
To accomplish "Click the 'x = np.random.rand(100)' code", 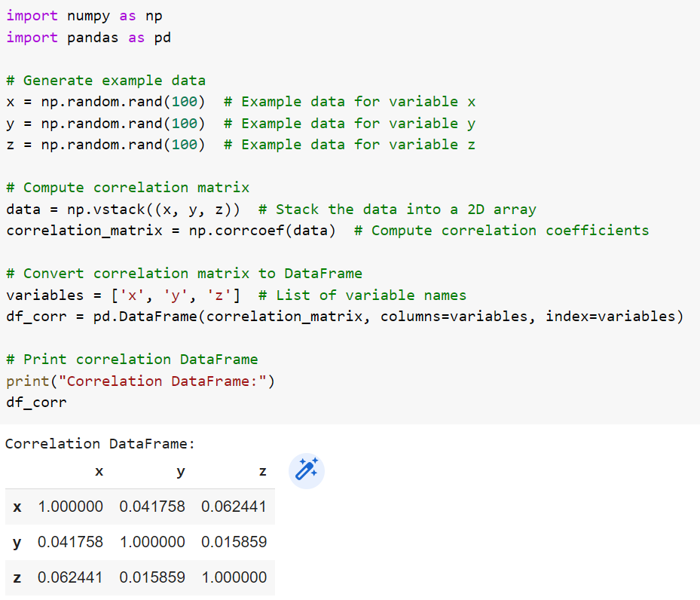I will click(x=105, y=102).
